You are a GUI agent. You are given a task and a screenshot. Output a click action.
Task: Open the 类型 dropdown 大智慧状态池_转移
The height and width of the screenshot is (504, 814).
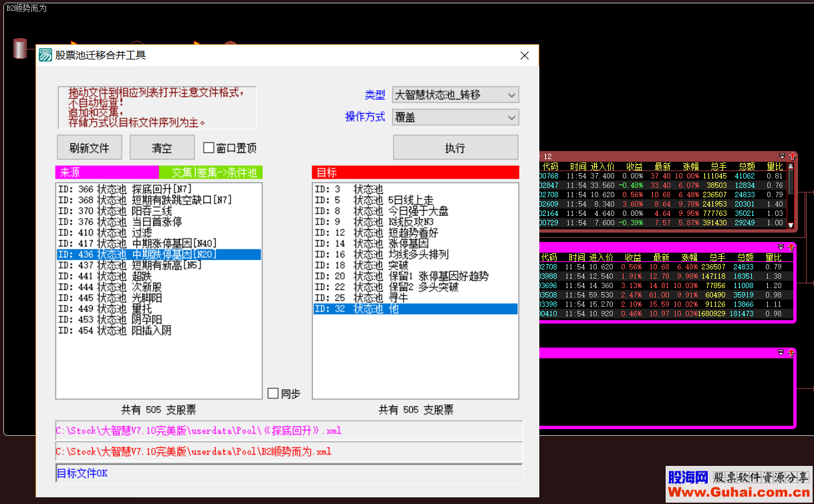click(x=456, y=95)
